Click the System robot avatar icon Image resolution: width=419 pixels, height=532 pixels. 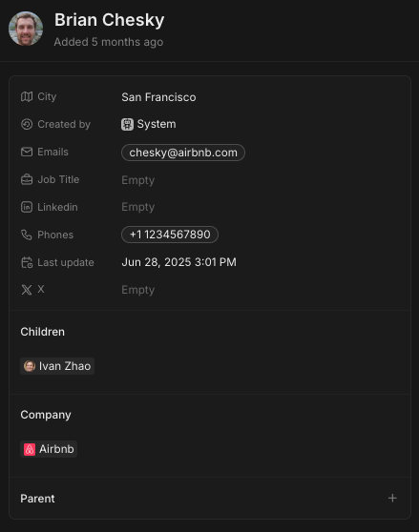127,124
